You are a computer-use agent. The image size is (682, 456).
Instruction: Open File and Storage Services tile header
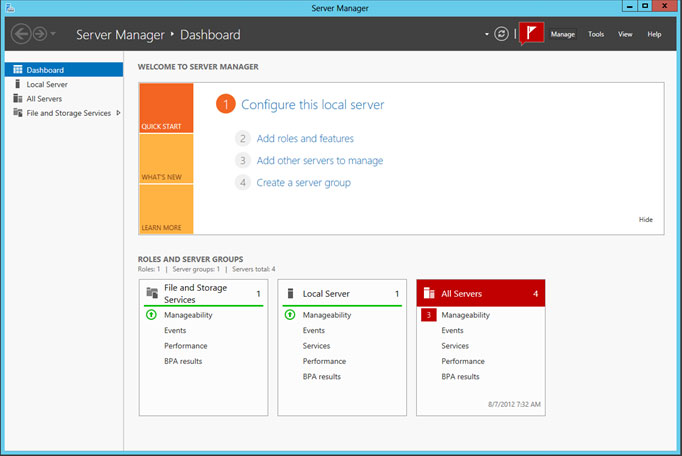click(x=204, y=293)
